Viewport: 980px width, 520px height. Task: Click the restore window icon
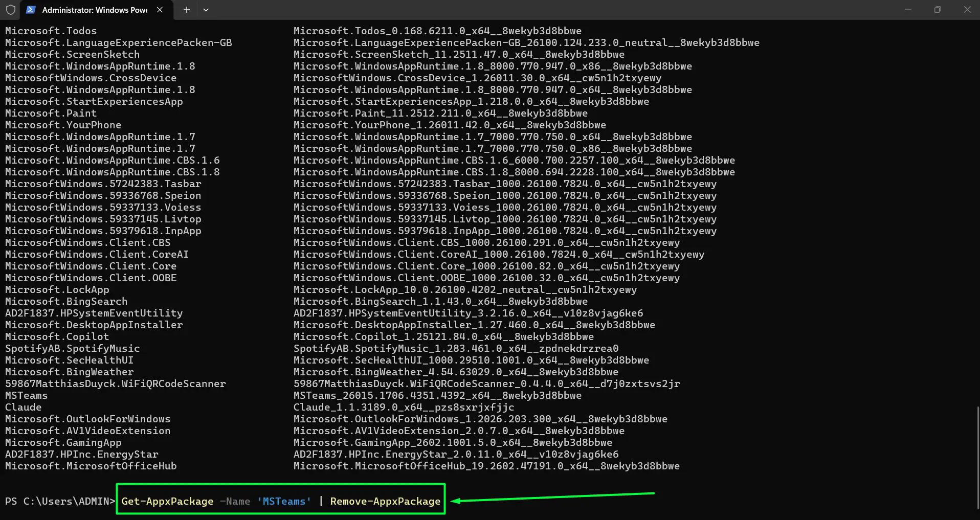coord(938,9)
